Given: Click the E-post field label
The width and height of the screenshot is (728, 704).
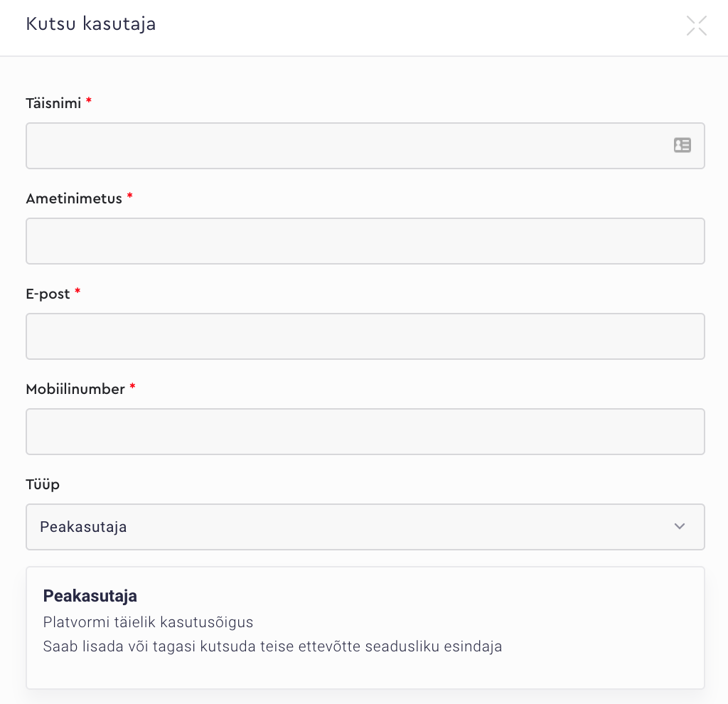Looking at the screenshot, I should point(48,294).
